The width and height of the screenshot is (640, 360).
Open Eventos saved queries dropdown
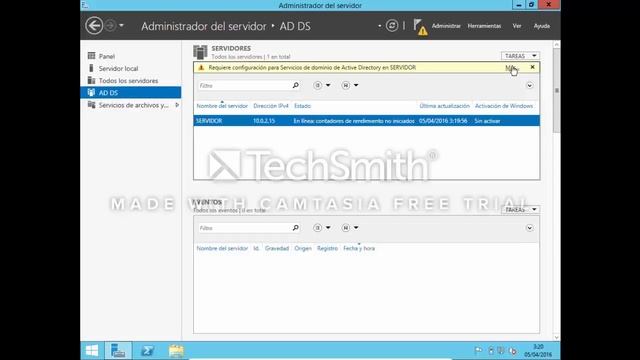[x=350, y=228]
